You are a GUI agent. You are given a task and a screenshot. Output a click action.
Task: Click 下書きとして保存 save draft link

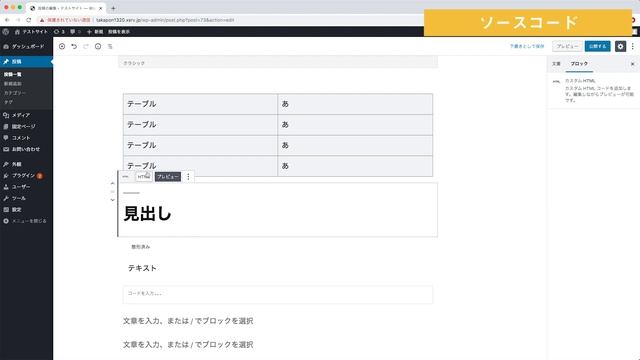point(527,46)
